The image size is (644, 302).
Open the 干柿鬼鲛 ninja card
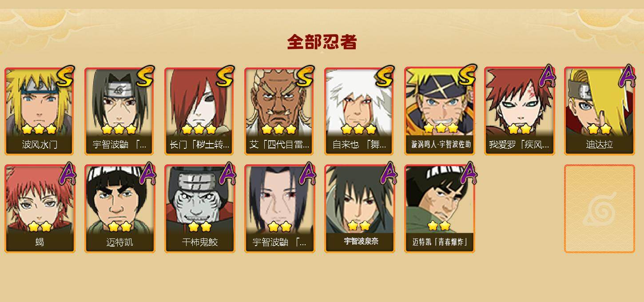(x=200, y=209)
